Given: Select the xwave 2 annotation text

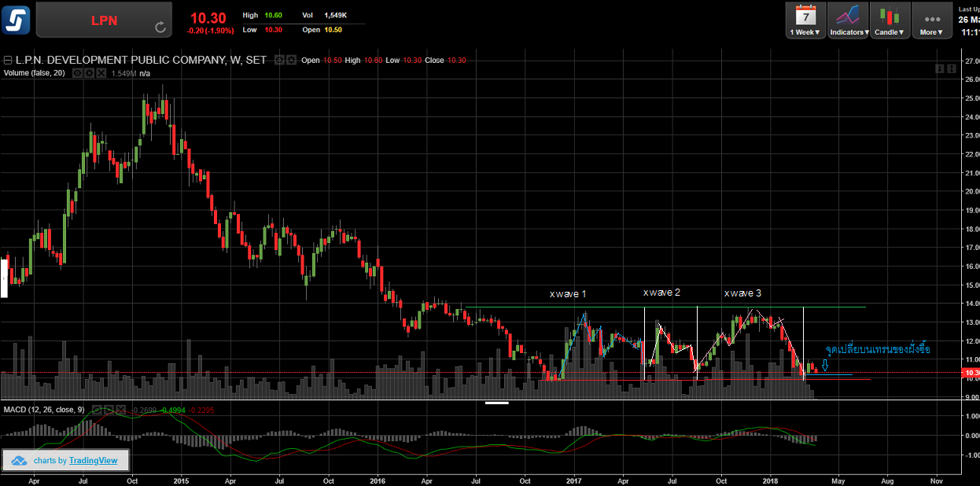Looking at the screenshot, I should 661,293.
